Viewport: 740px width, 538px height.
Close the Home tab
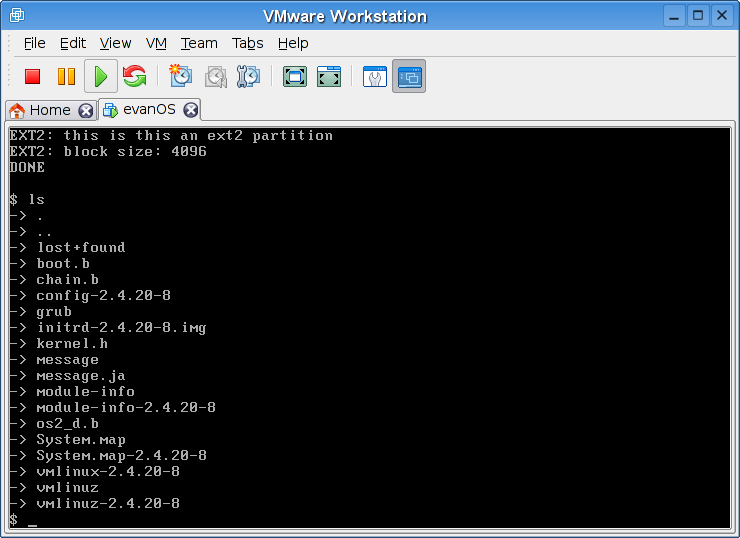click(86, 110)
